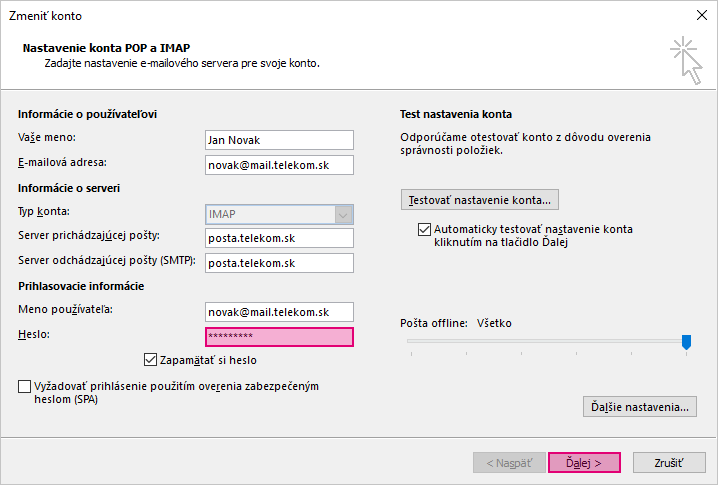Screen dimensions: 718x485
Task: Click the Zmeniť konto window title
Action: click(45, 16)
